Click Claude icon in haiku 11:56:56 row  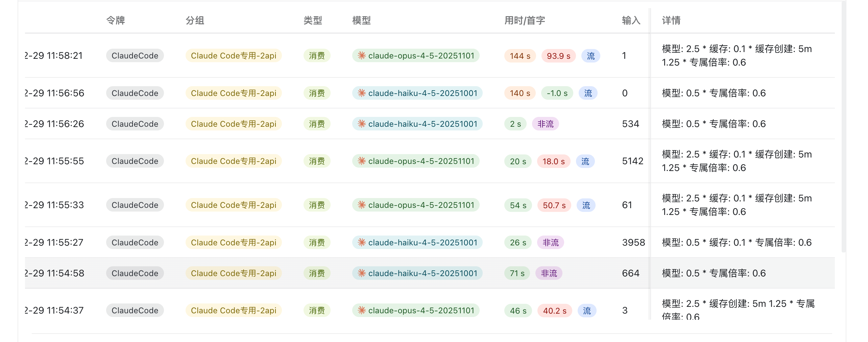[x=362, y=93]
